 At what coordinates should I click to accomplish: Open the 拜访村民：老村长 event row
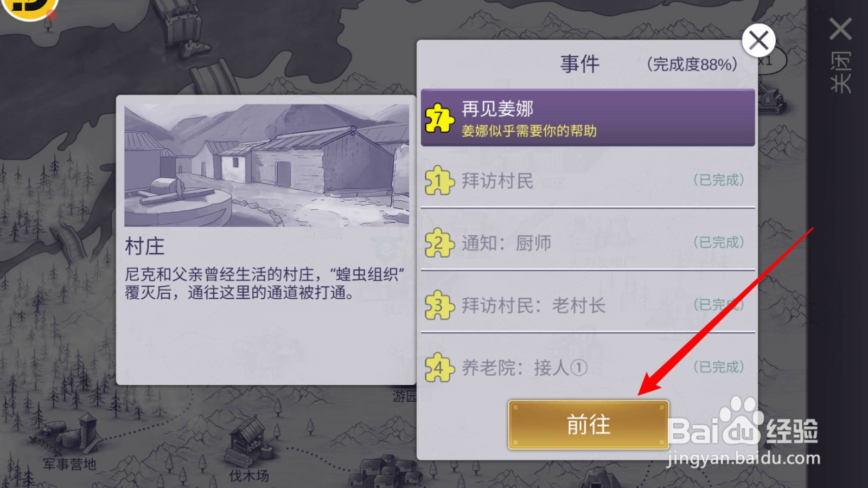(588, 305)
